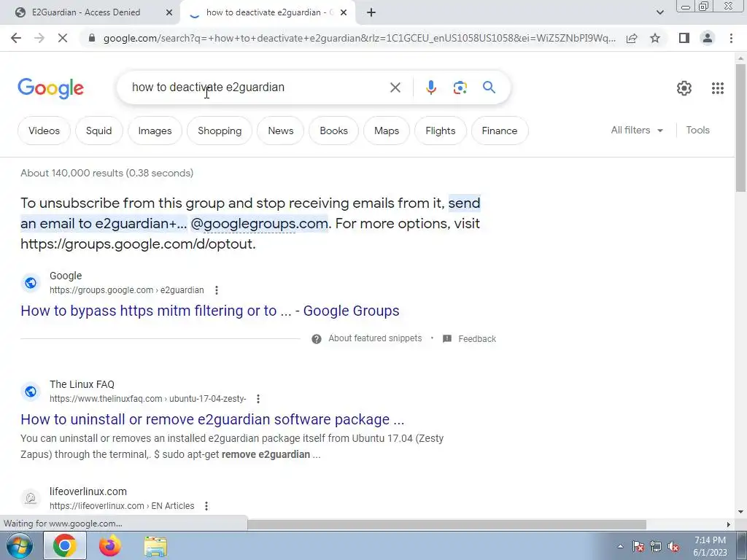The image size is (747, 560).
Task: Click the address bar URL
Action: tap(359, 38)
